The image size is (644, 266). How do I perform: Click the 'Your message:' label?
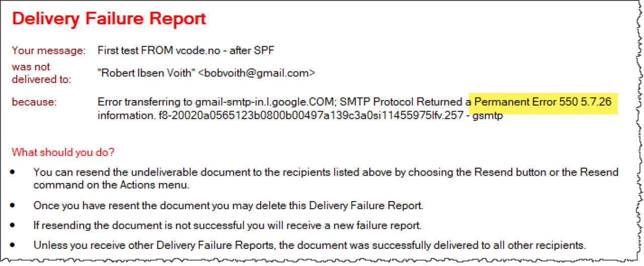49,50
